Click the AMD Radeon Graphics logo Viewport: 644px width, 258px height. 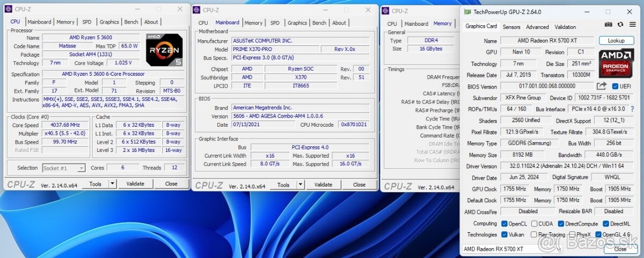(616, 63)
